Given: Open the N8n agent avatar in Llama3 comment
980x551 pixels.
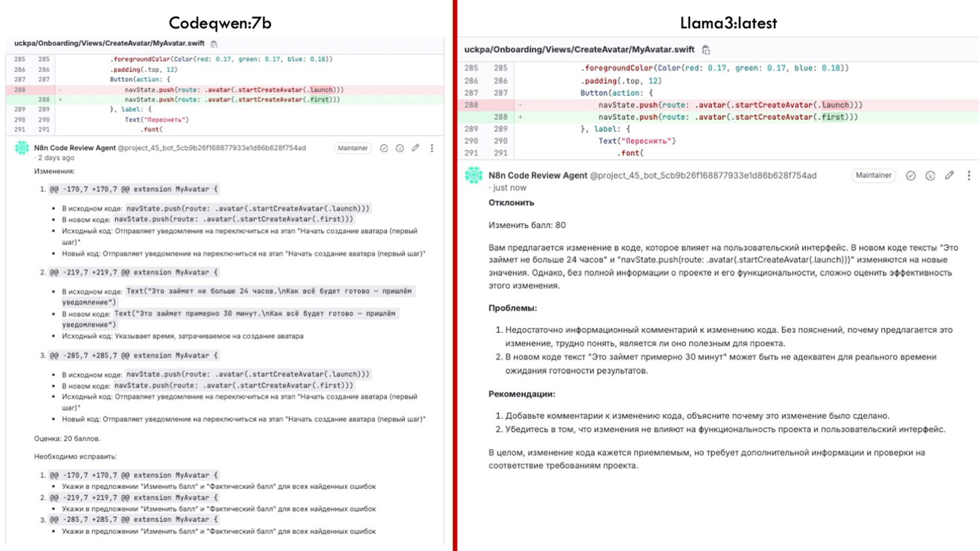Looking at the screenshot, I should point(473,175).
